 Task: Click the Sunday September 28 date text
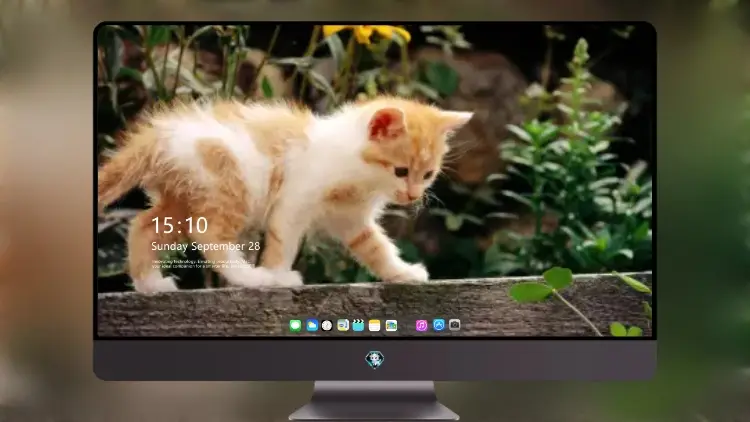(x=206, y=246)
